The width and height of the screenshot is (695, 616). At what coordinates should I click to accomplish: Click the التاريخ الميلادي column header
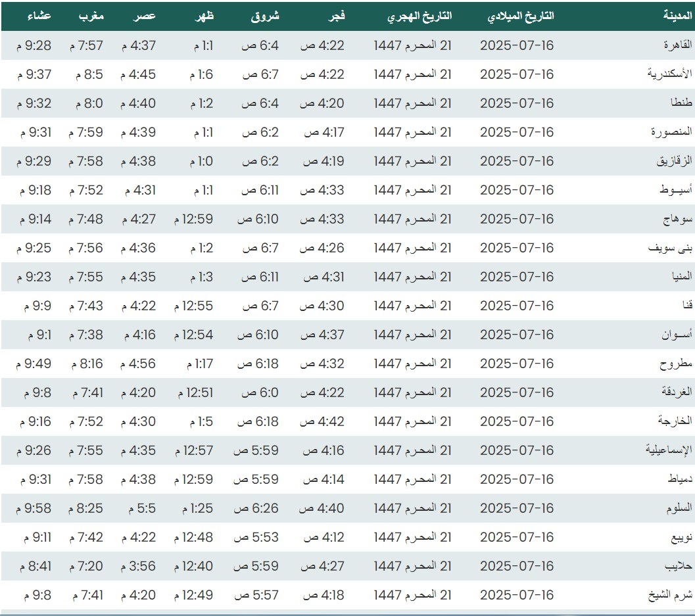(x=521, y=16)
